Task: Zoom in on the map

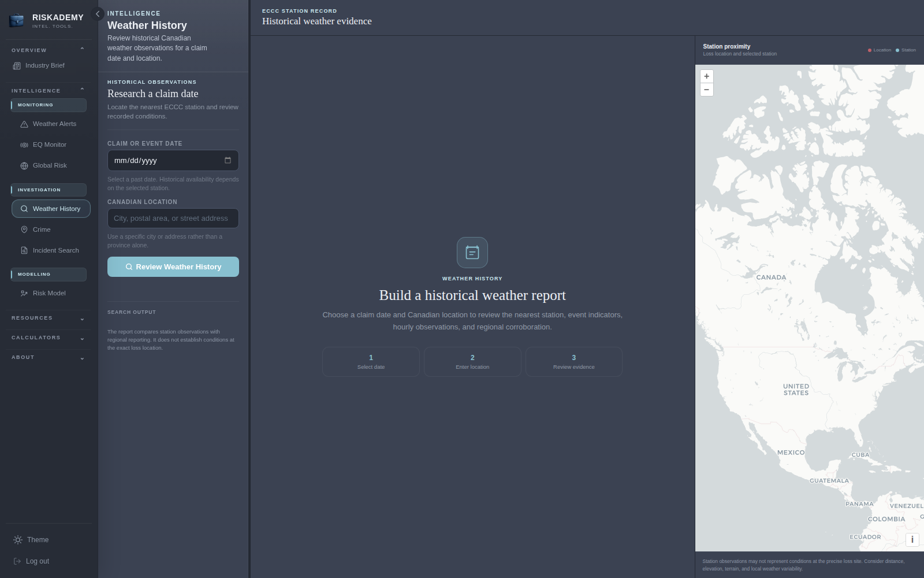Action: (706, 76)
